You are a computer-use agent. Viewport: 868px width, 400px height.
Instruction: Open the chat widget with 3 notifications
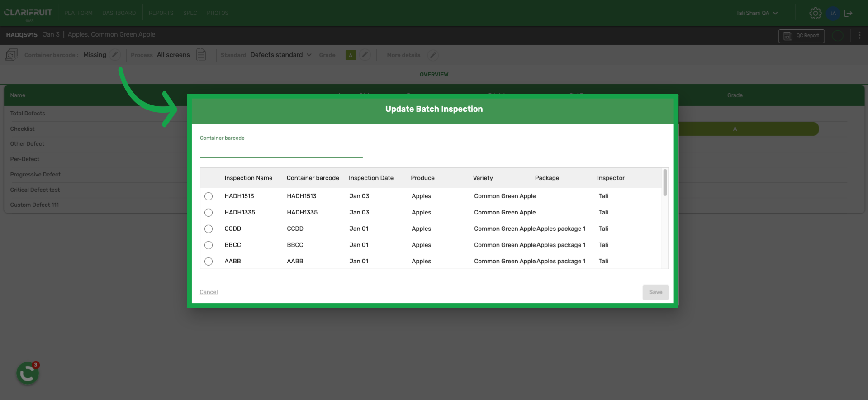pos(28,373)
